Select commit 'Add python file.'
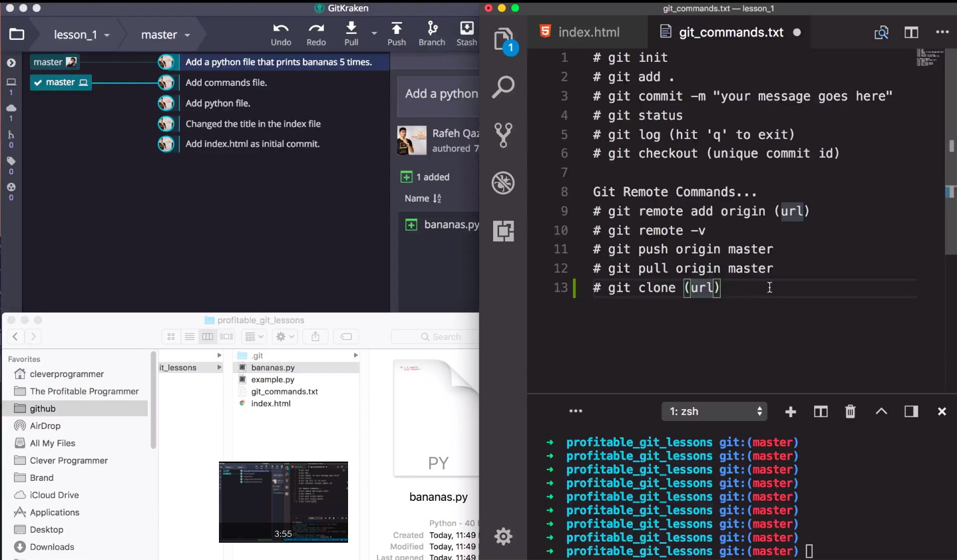Viewport: 957px width, 560px height. click(218, 103)
